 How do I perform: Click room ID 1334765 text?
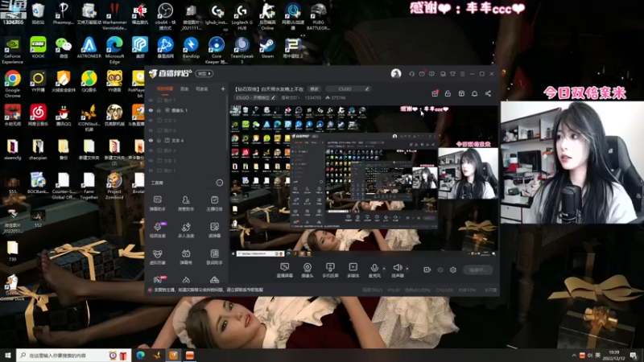[312, 97]
